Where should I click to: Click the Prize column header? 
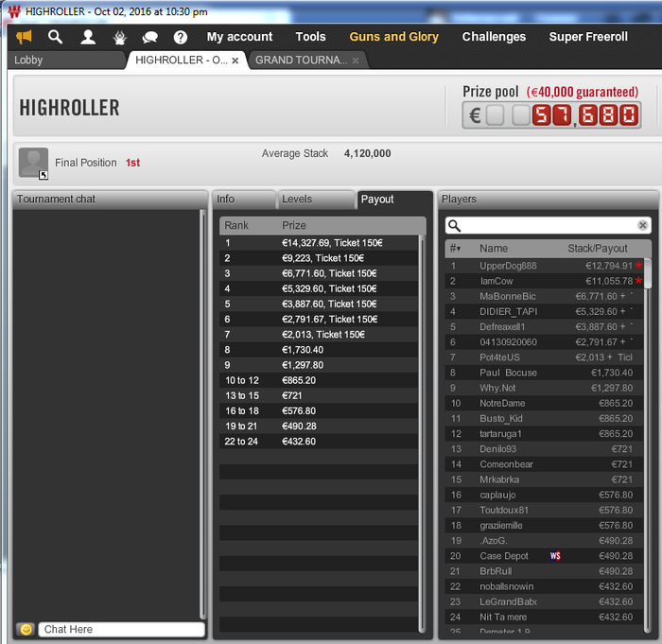click(x=294, y=225)
